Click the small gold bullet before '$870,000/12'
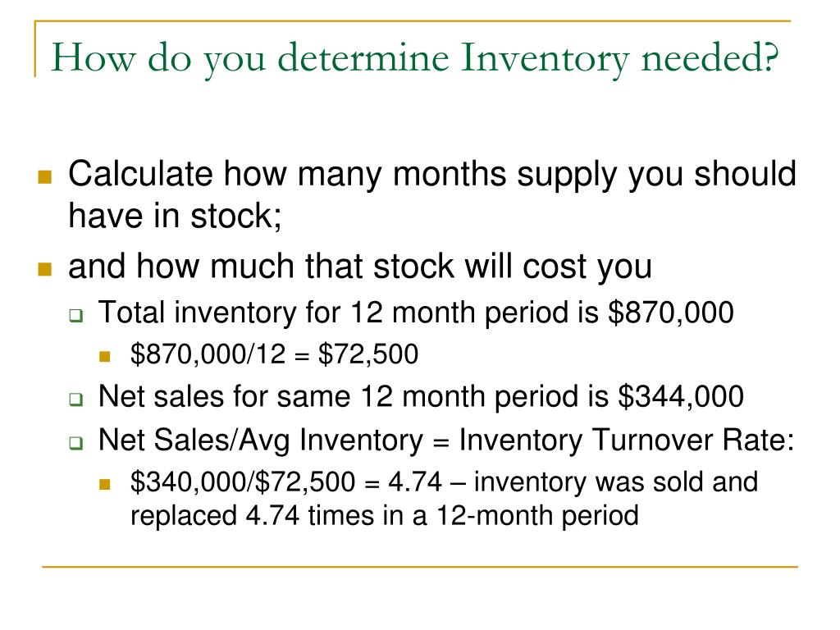 (x=104, y=356)
